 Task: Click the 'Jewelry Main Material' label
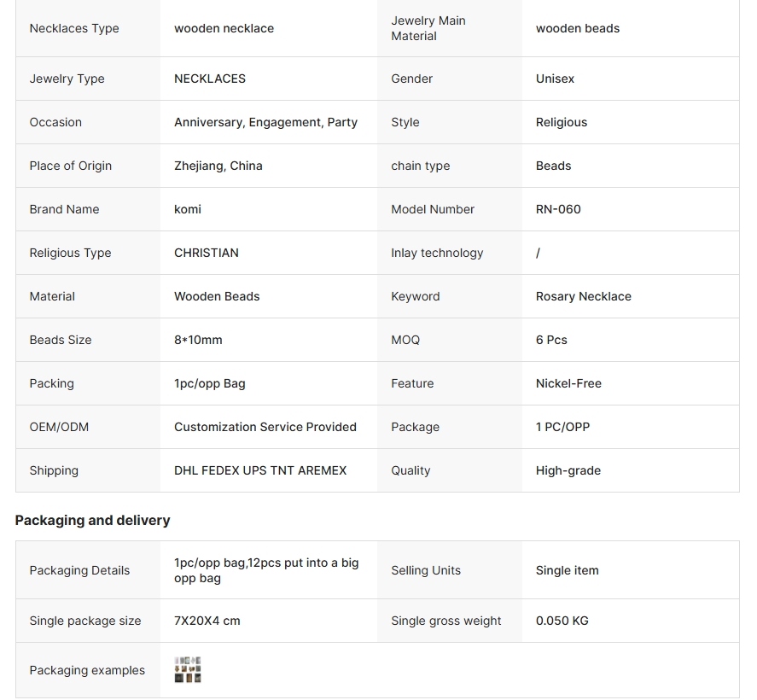(428, 28)
